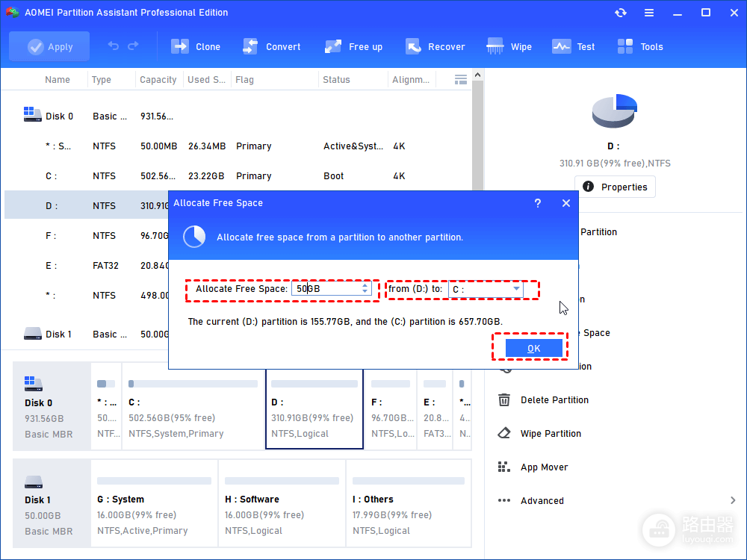
Task: Open the Tools menu
Action: tap(640, 46)
